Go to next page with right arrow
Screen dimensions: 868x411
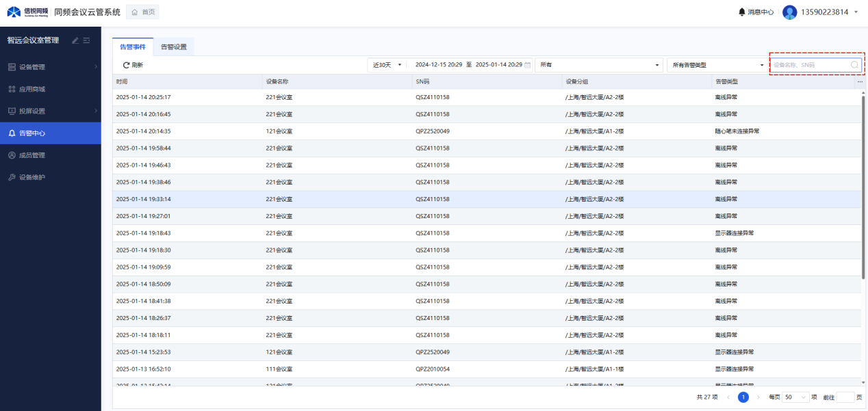point(758,397)
